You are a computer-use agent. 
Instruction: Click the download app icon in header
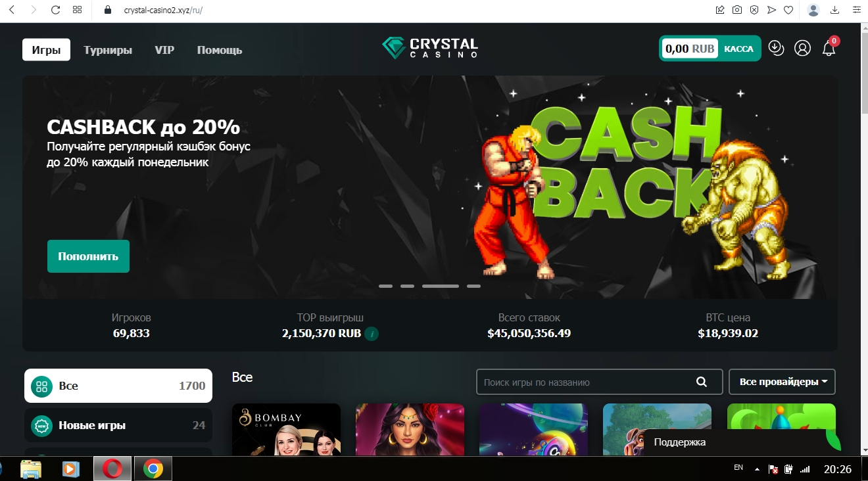coord(777,48)
